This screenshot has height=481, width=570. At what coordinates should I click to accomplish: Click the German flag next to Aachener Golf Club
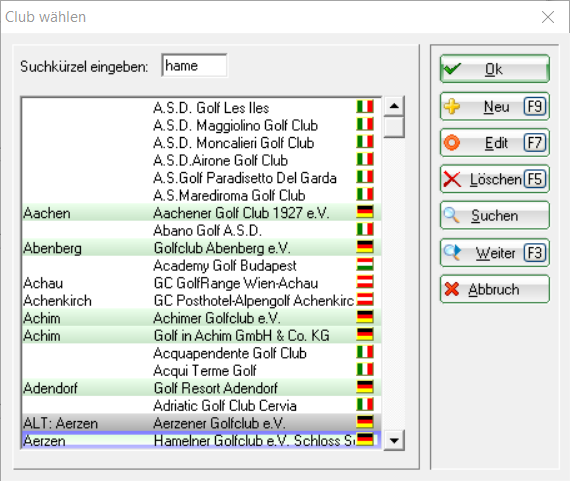click(365, 212)
